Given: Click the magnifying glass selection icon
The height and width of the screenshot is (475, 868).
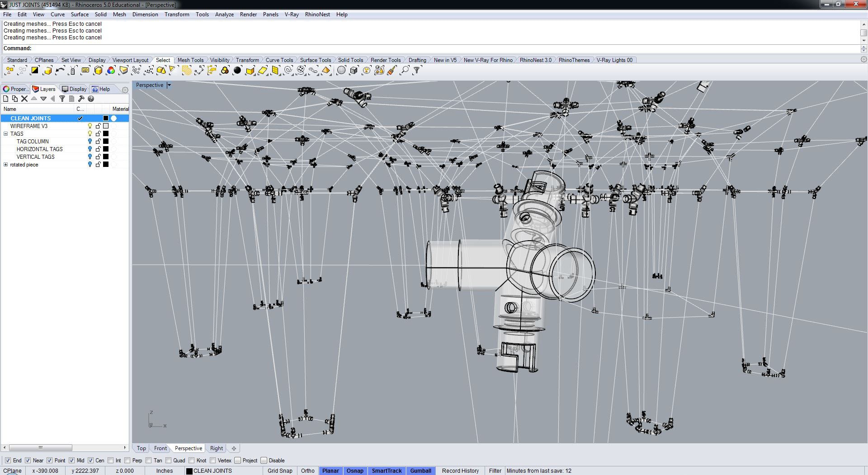Looking at the screenshot, I should [405, 71].
